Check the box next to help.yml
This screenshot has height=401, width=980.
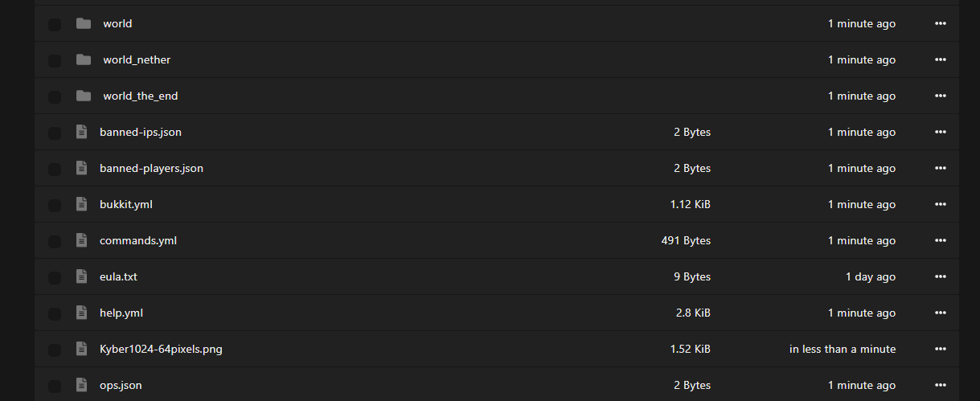[x=55, y=314]
